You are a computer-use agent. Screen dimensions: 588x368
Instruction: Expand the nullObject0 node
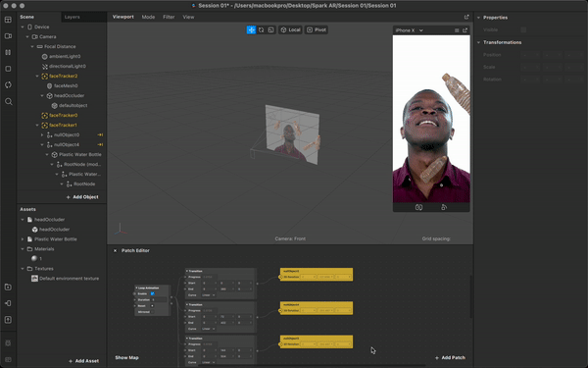pyautogui.click(x=42, y=134)
